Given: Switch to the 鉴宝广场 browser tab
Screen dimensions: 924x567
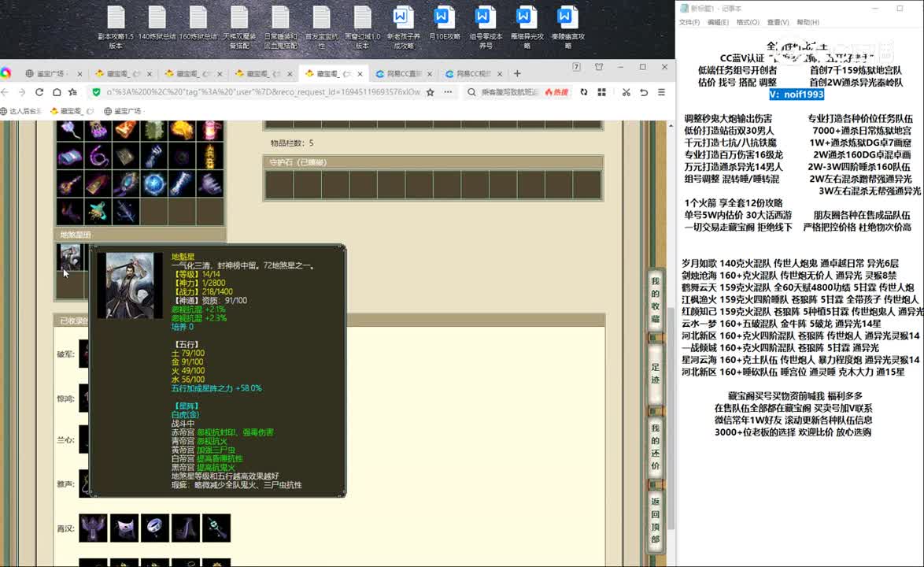Looking at the screenshot, I should pos(50,74).
